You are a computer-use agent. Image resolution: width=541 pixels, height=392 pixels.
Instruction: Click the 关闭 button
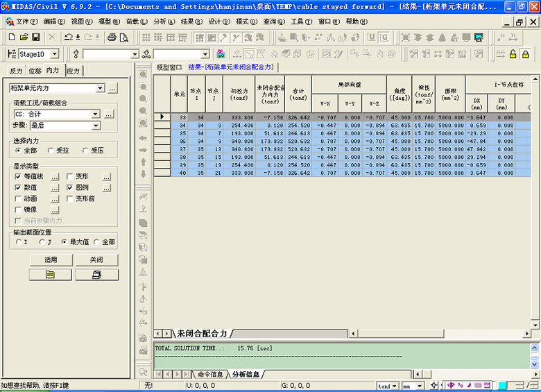point(96,259)
